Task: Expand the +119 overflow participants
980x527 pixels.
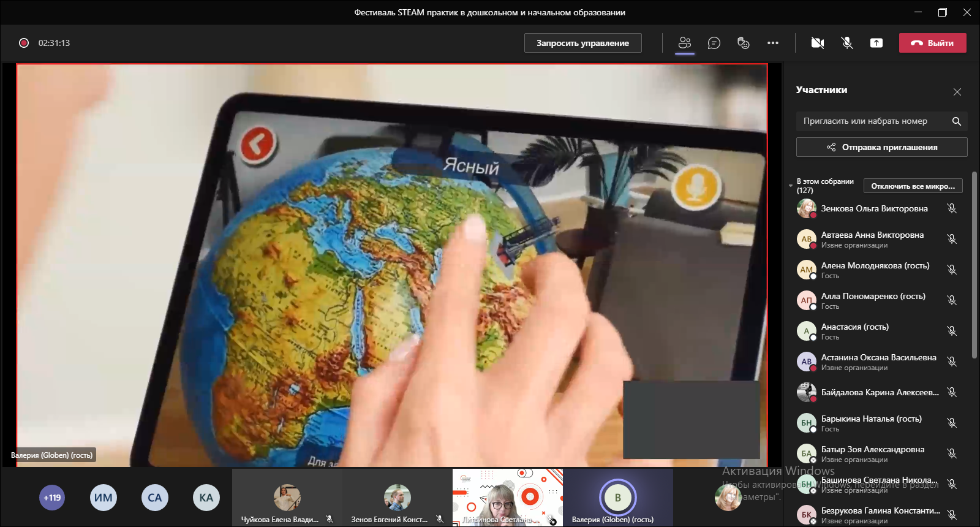Action: tap(52, 498)
